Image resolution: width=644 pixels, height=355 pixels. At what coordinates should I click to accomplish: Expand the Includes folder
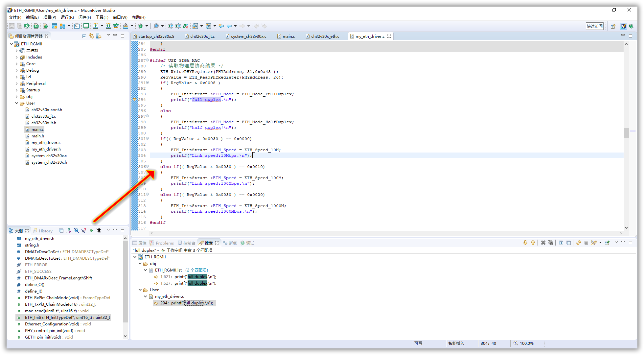click(16, 57)
